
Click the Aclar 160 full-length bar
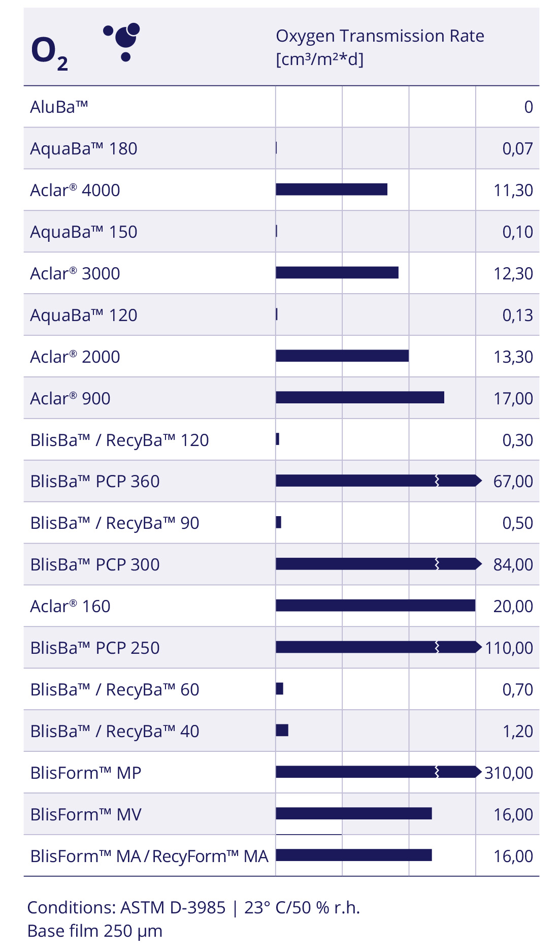(376, 606)
